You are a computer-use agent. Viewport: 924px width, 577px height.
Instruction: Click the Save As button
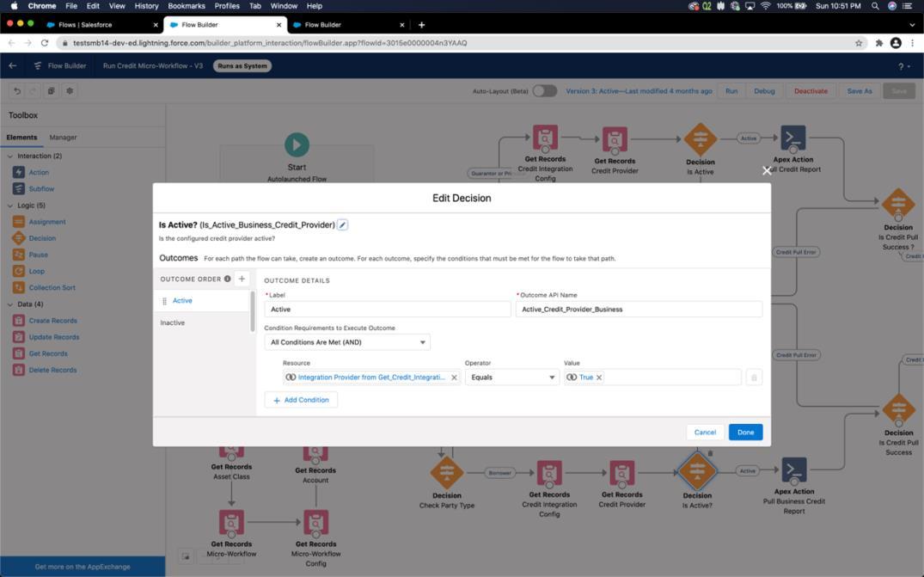[860, 91]
